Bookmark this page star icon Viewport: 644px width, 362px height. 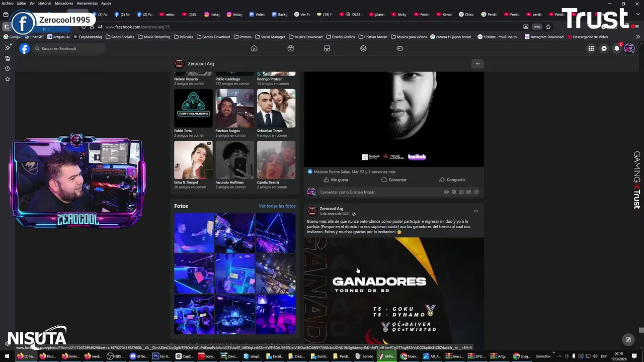point(548,27)
